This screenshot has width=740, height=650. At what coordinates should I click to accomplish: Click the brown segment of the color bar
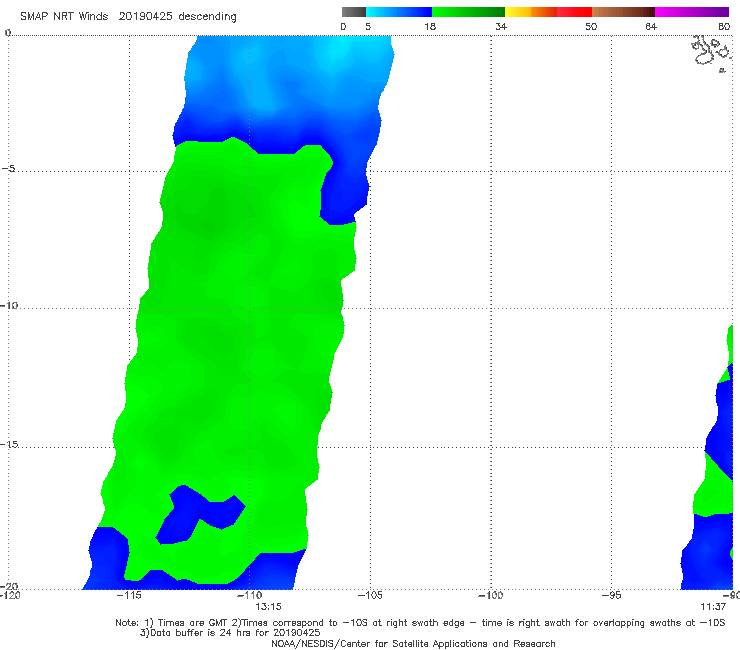(623, 12)
